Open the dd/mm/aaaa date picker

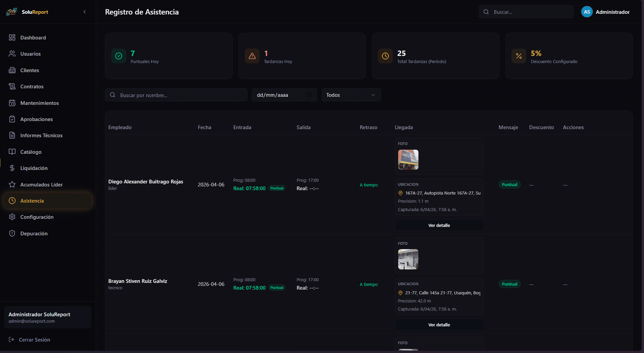(309, 95)
